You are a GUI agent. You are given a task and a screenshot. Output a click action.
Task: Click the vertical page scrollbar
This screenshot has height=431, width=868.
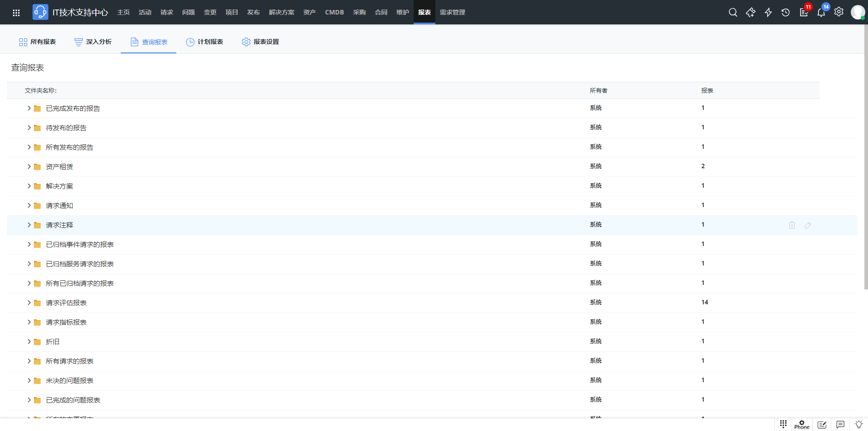click(866, 157)
